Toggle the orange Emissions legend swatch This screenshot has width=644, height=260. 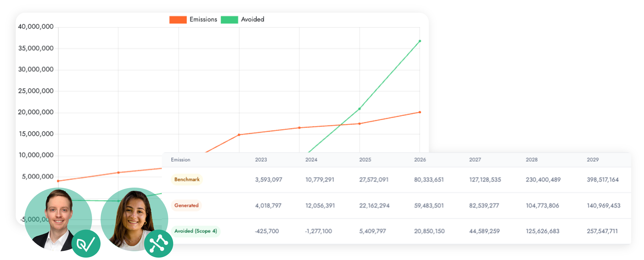[x=178, y=20]
